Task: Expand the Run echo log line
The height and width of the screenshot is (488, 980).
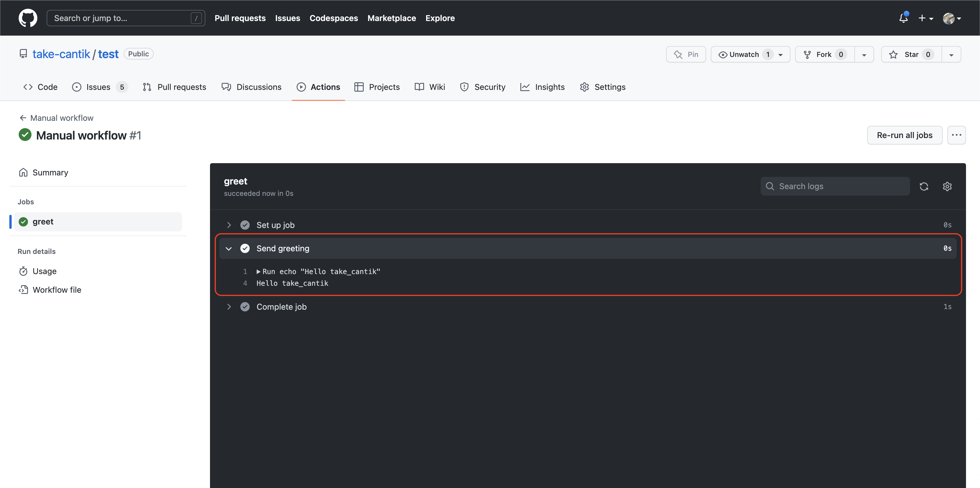Action: 259,271
